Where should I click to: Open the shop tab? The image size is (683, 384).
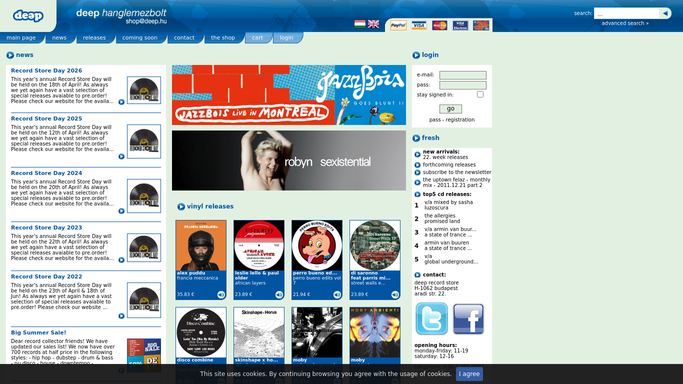[x=223, y=38]
